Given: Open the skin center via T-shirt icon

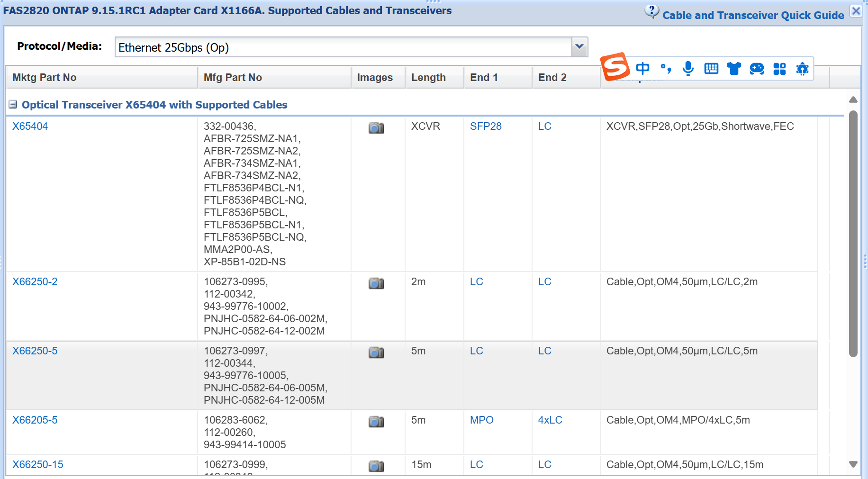Looking at the screenshot, I should (x=734, y=69).
